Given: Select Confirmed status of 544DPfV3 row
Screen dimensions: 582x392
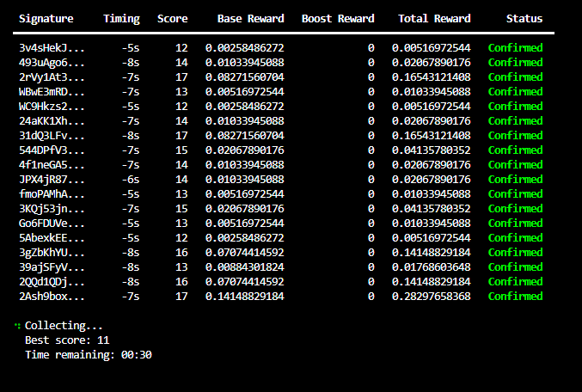Looking at the screenshot, I should click(x=515, y=150).
